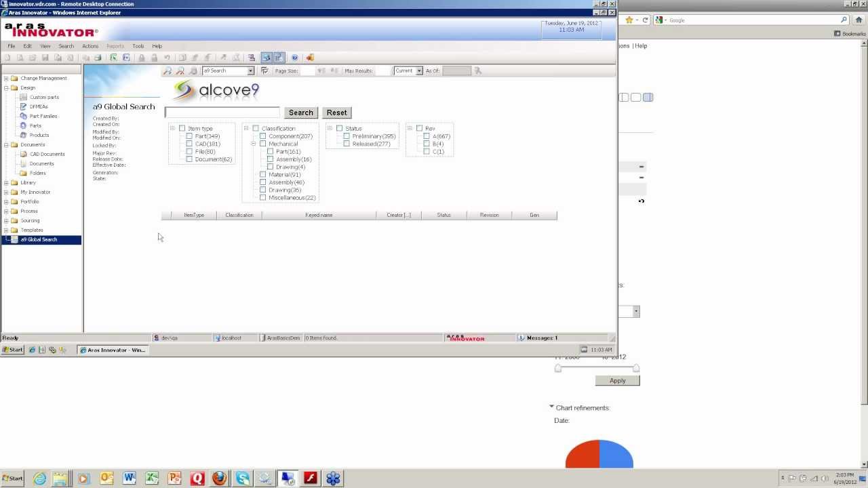Click the export to Excel toolbar icon
The image size is (868, 488).
pyautogui.click(x=113, y=58)
